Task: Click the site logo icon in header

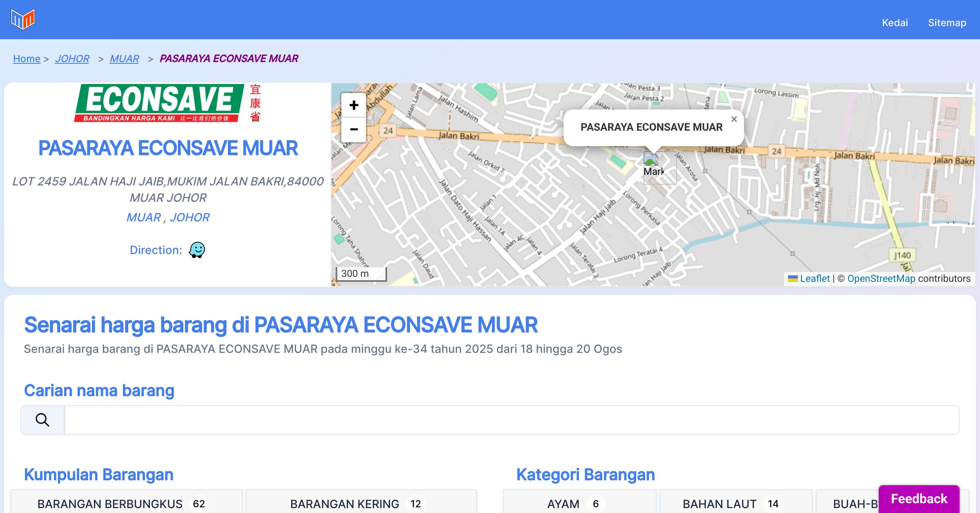Action: click(23, 19)
